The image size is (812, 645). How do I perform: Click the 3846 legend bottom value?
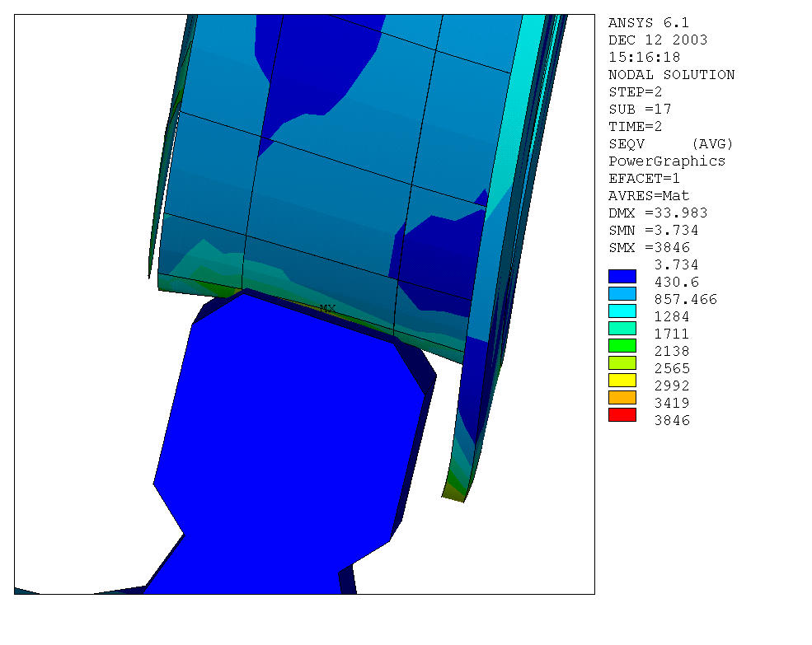672,420
